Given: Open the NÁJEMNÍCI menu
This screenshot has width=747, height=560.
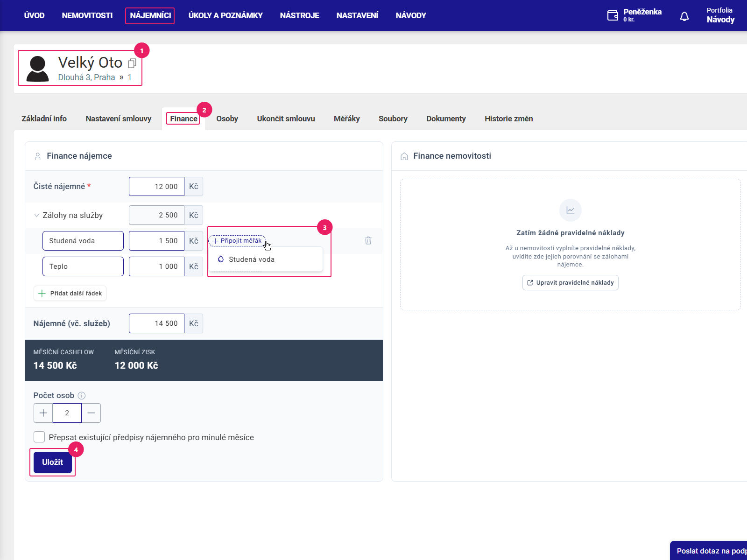Looking at the screenshot, I should [x=150, y=15].
